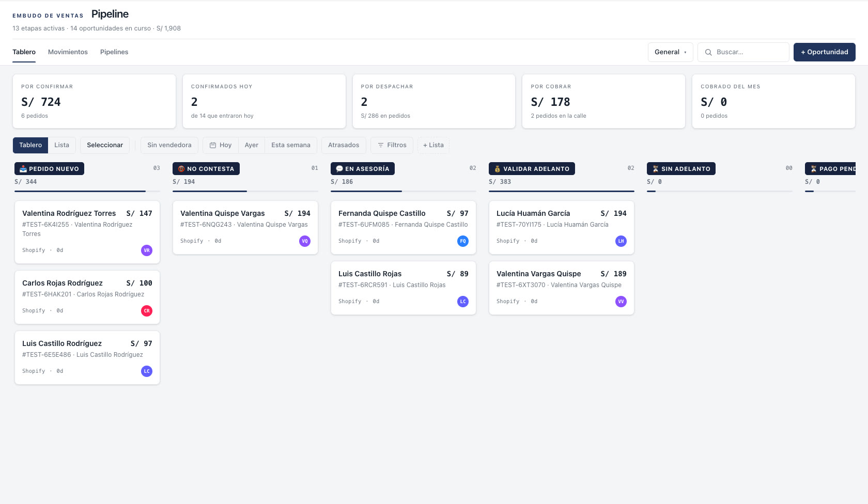Open the Movimientos tab
This screenshot has height=504, width=868.
68,52
